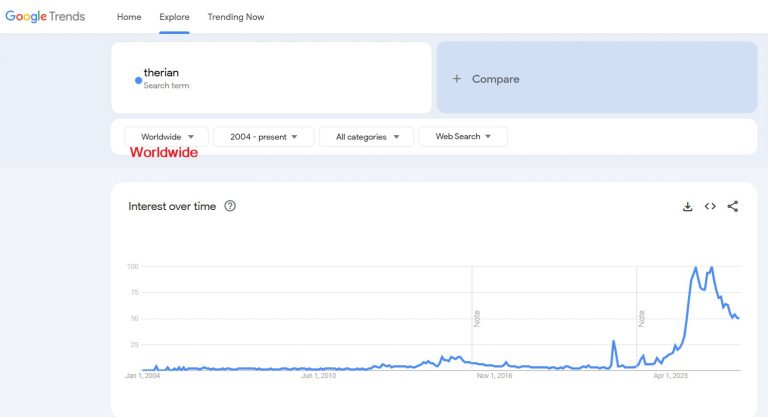768x417 pixels.
Task: Click the Google Trends logo
Action: click(45, 17)
